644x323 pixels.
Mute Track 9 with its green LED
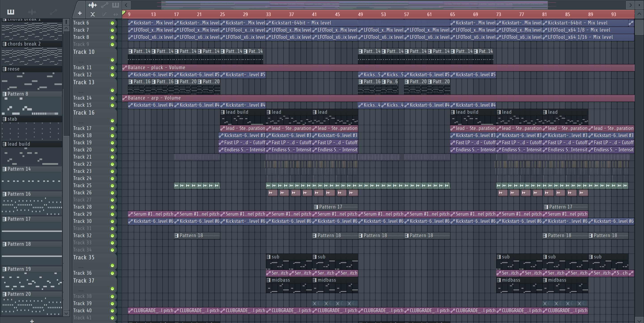(x=112, y=44)
